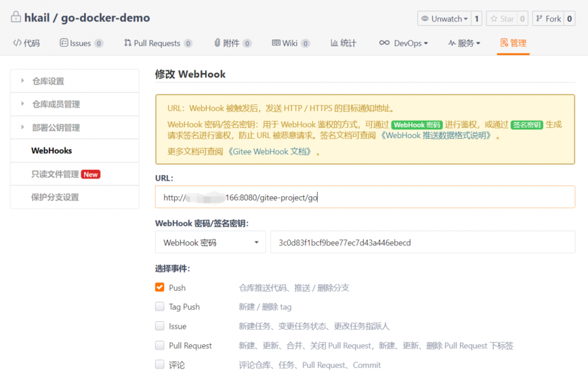Enable the Pull Request event checkbox
588x376 pixels.
[159, 345]
